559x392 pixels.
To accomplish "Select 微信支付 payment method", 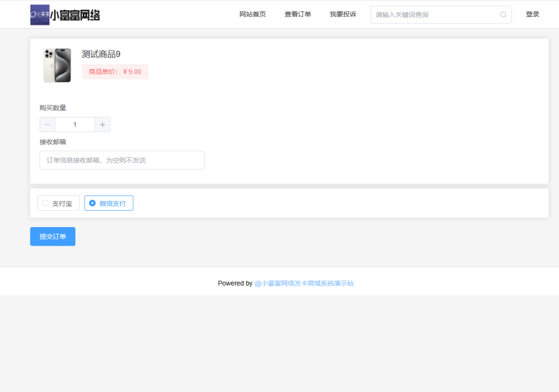I will [x=109, y=203].
